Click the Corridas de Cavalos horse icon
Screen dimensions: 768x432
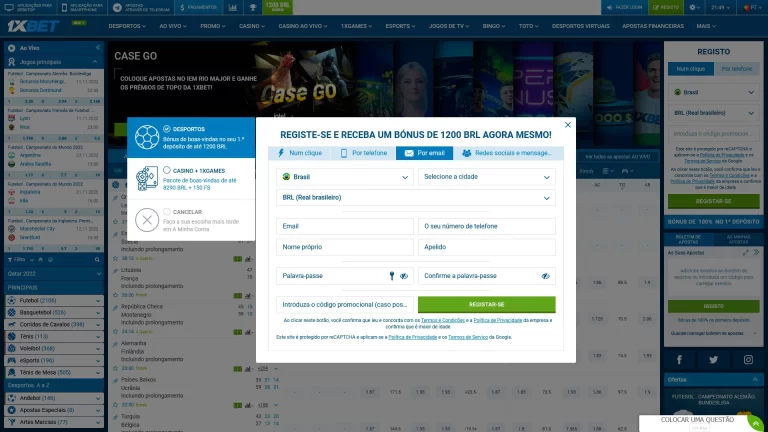pos(12,324)
